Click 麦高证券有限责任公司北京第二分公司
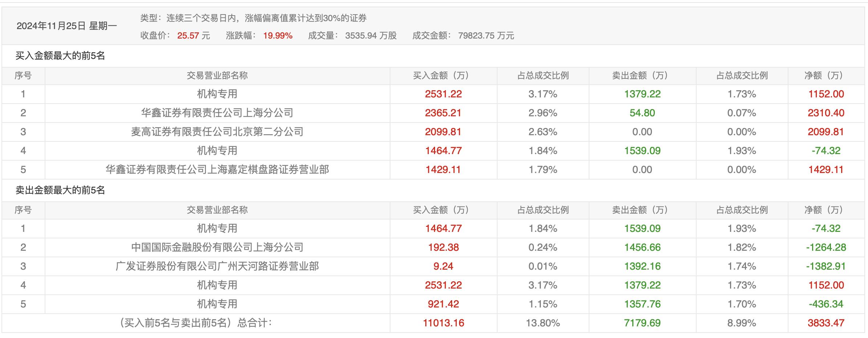This screenshot has height=338, width=868. point(217,132)
